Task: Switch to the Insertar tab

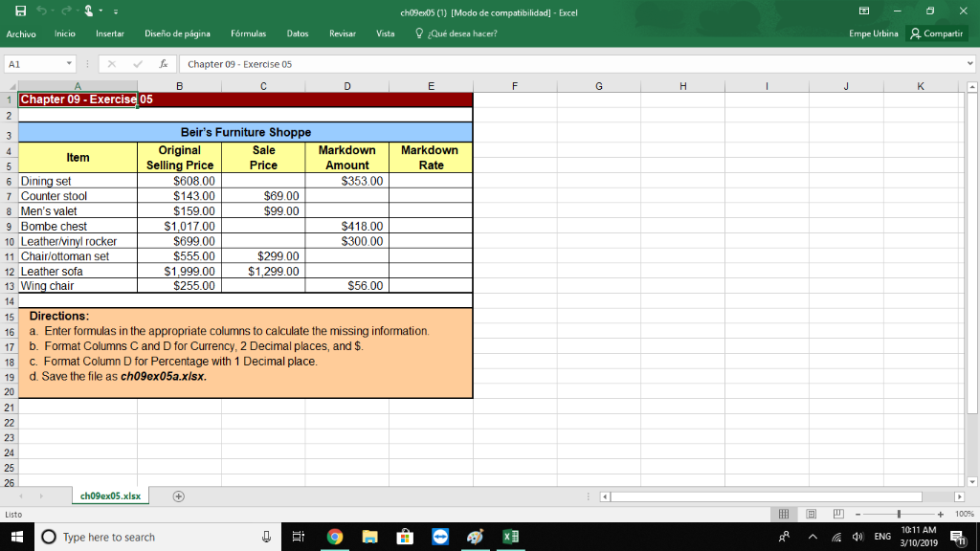Action: [x=110, y=33]
